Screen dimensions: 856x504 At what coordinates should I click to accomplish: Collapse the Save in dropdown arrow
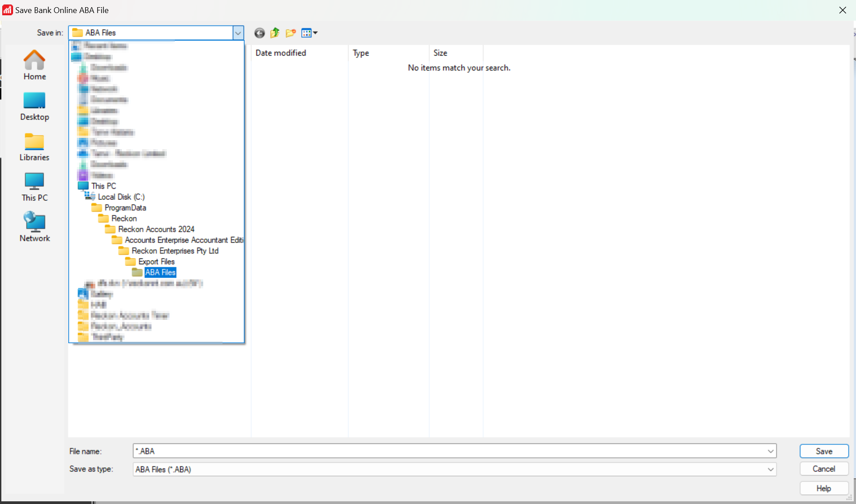238,33
